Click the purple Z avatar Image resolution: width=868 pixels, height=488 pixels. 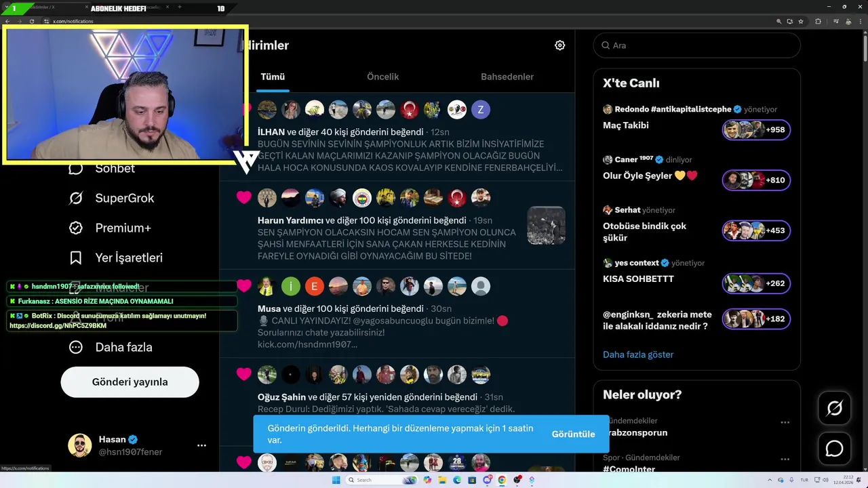coord(481,109)
